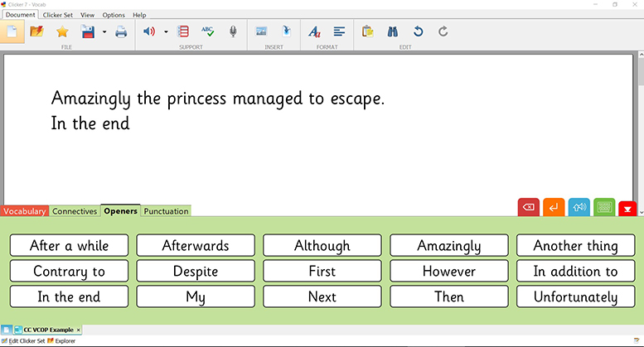
Task: Run the spell checker ABC icon
Action: pyautogui.click(x=208, y=32)
